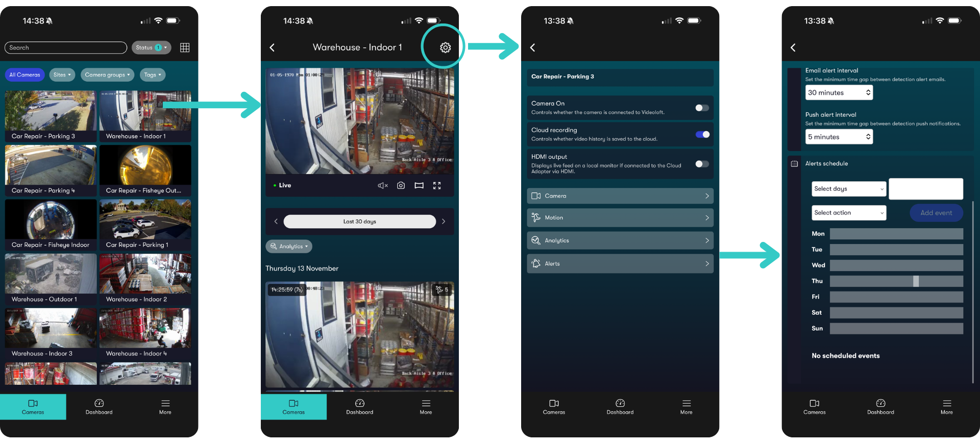Open the Status filter dropdown
This screenshot has width=980, height=444.
pos(151,47)
